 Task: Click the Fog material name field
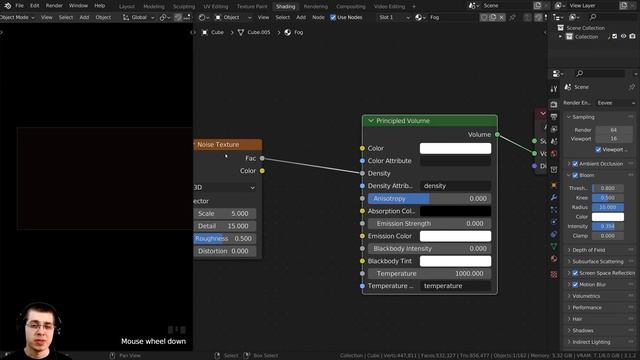pyautogui.click(x=452, y=18)
